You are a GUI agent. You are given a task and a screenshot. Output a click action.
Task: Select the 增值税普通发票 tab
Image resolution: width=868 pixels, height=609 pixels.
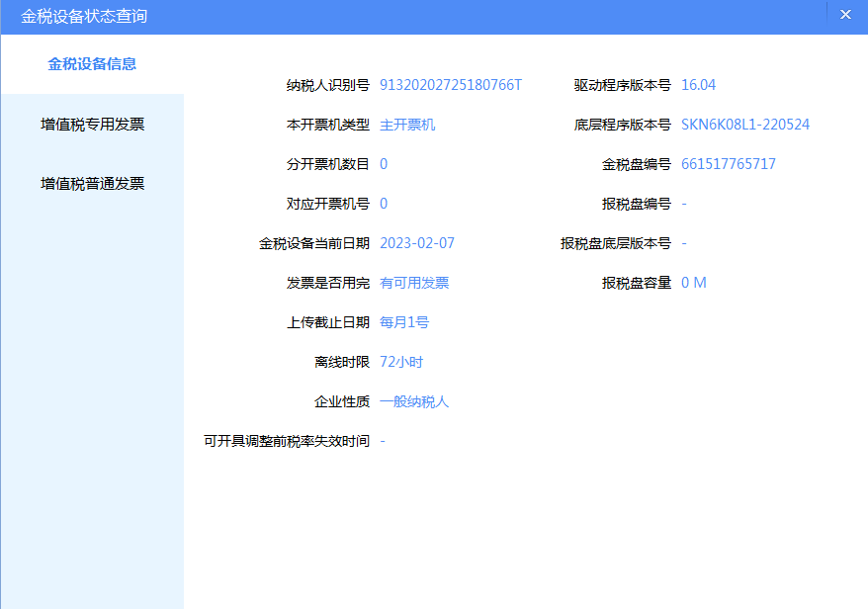click(x=92, y=184)
